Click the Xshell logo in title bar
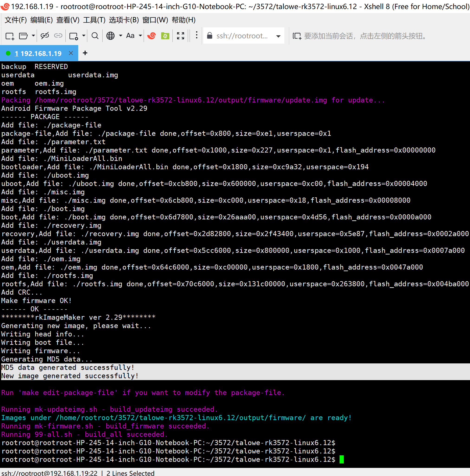The width and height of the screenshot is (470, 476). pyautogui.click(x=5, y=7)
